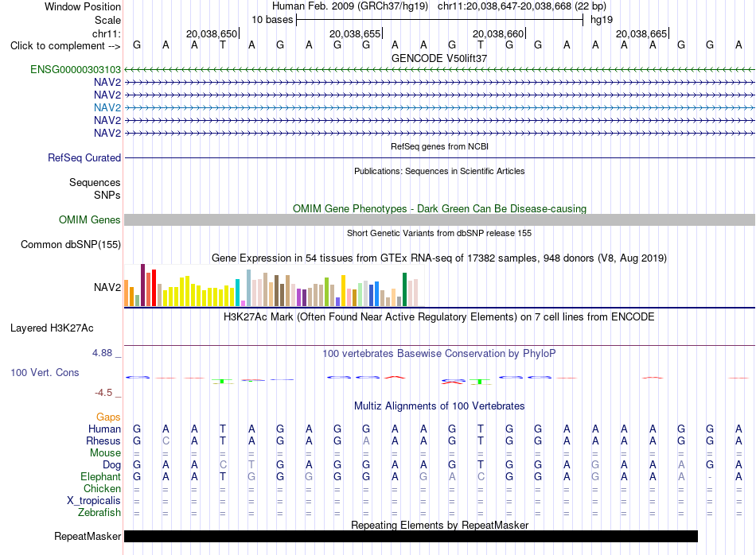Click the 'Click to complement -->' label
This screenshot has height=555, width=756.
[65, 46]
